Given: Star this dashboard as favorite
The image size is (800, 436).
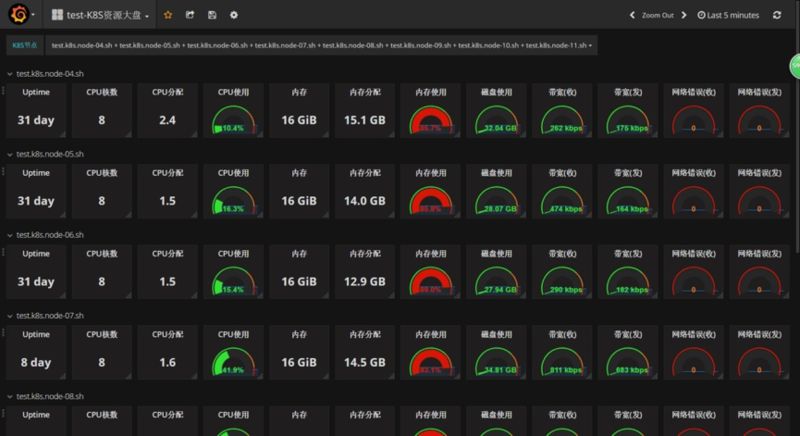Looking at the screenshot, I should coord(168,15).
